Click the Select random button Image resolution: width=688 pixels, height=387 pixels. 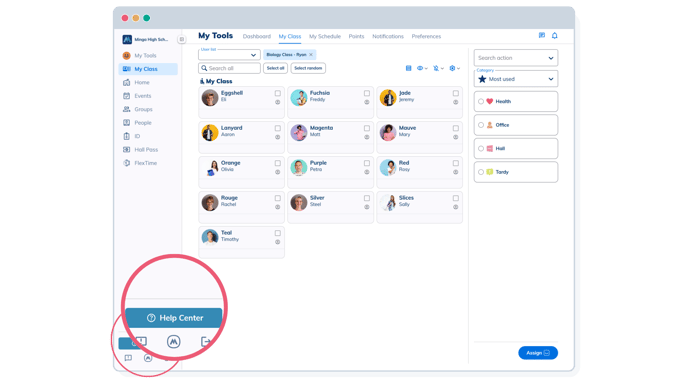(x=308, y=68)
